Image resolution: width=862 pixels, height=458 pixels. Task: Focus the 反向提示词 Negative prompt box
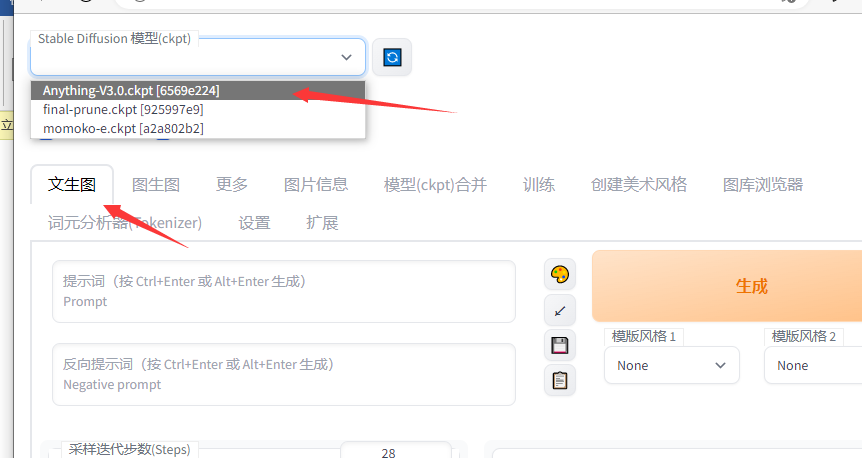tap(284, 375)
